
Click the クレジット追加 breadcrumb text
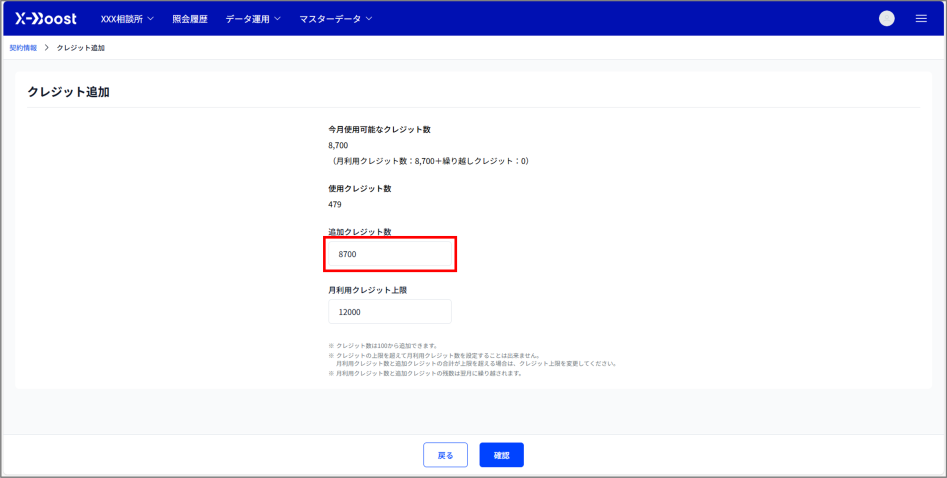coord(81,48)
